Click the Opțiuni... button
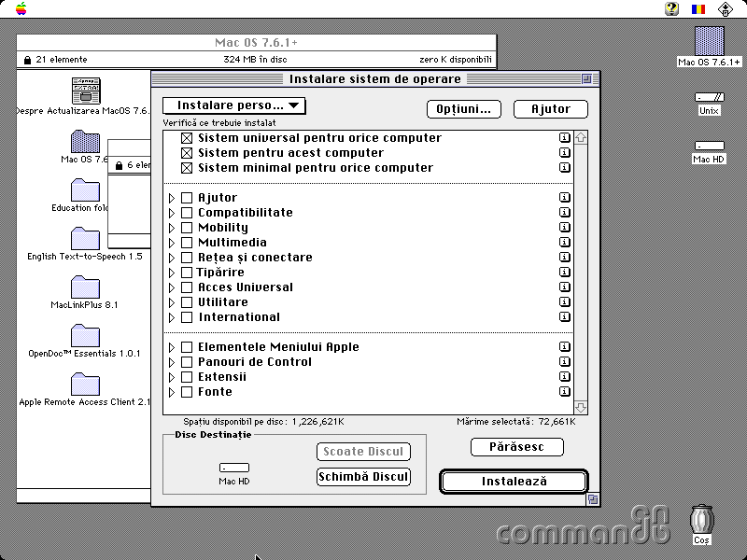The width and height of the screenshot is (747, 560). point(464,109)
